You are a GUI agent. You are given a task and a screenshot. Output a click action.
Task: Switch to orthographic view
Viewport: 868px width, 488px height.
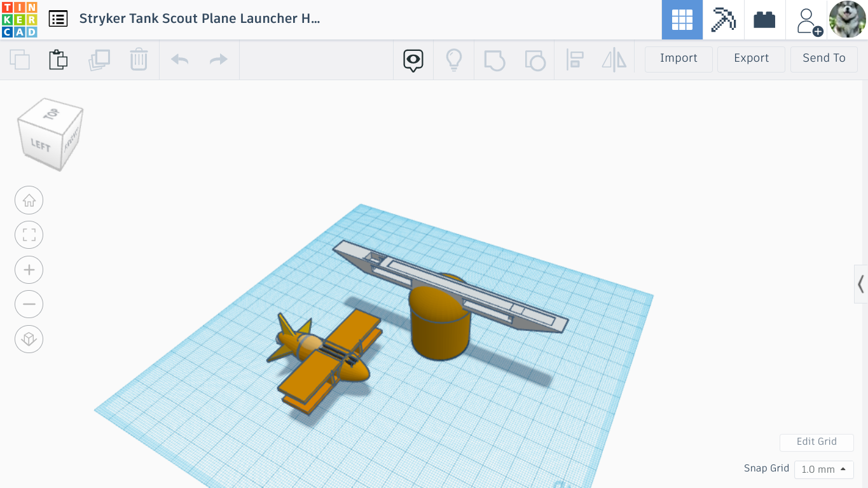[x=29, y=339]
